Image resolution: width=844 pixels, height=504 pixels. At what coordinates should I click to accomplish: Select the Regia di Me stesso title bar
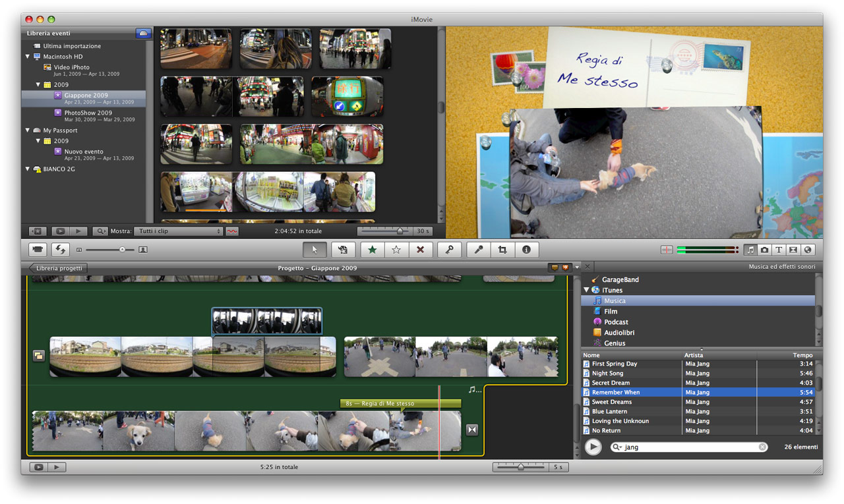(400, 403)
